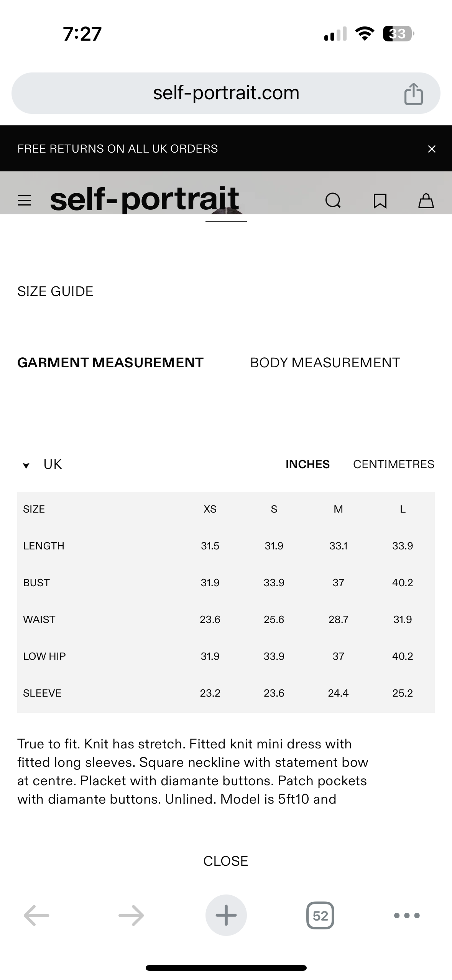This screenshot has width=452, height=980.
Task: Switch units to Centimetres
Action: coord(393,464)
